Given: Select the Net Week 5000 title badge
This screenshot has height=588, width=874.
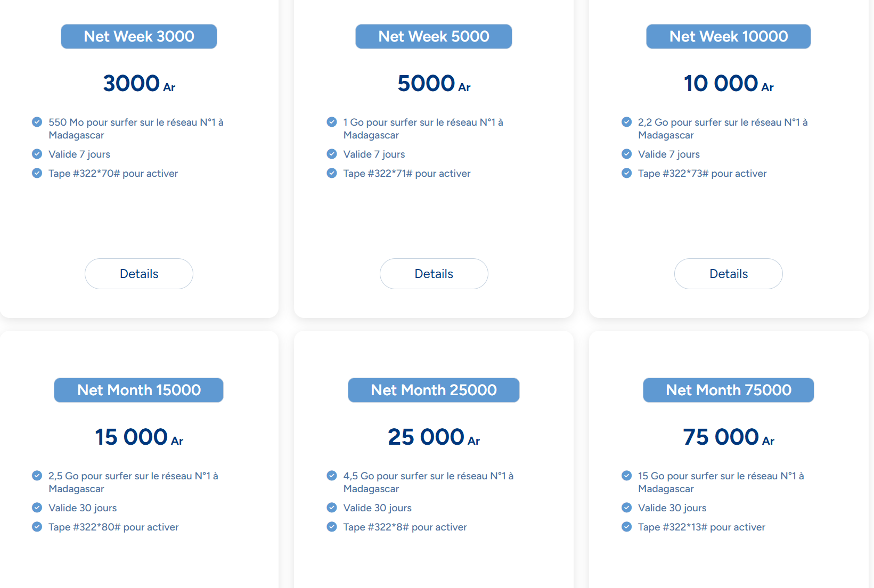Looking at the screenshot, I should point(434,36).
